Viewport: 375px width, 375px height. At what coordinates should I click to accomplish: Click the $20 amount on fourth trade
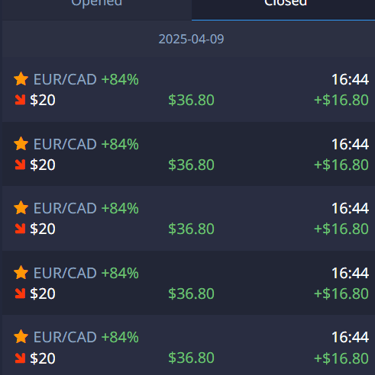(43, 294)
